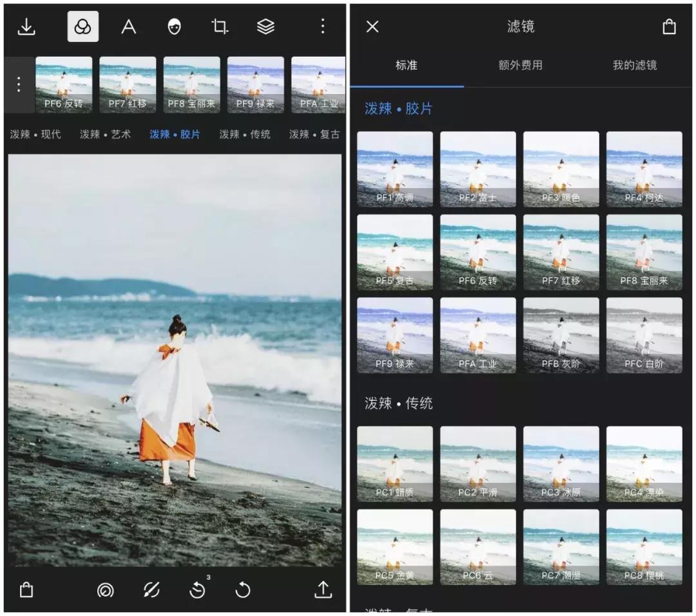
Task: Apply PFA 工业 filter in top strip
Action: click(x=318, y=84)
